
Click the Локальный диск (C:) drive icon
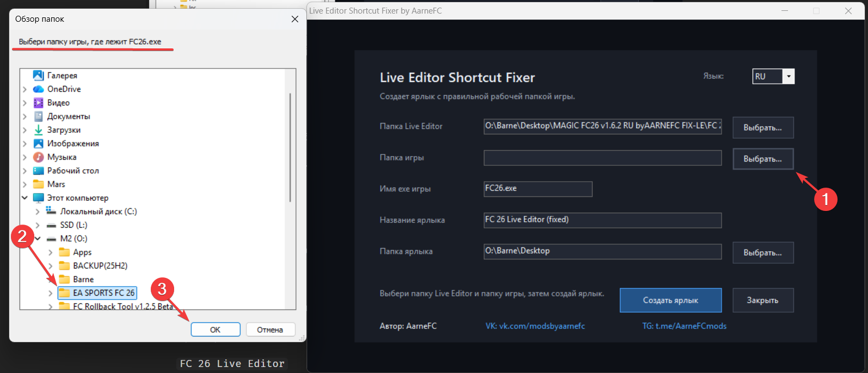51,211
